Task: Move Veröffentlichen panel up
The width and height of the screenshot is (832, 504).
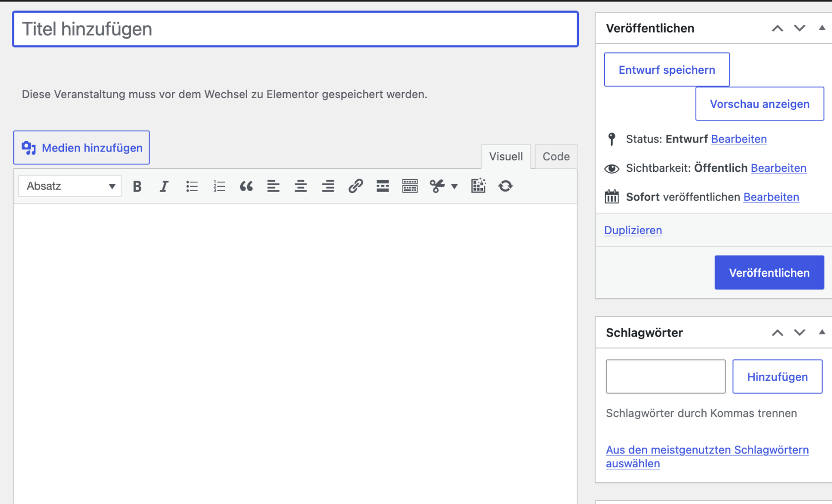Action: pos(778,28)
